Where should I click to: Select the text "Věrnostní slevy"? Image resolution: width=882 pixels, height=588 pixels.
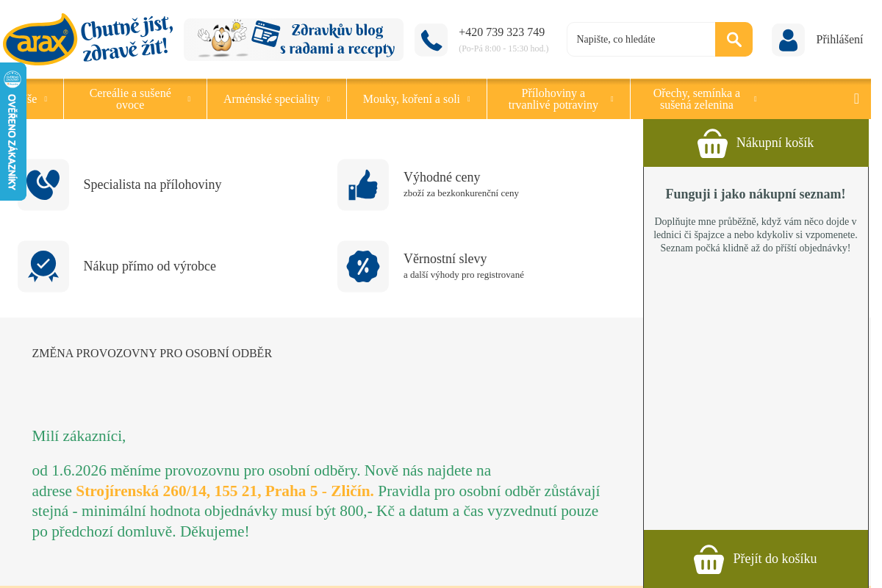445,259
